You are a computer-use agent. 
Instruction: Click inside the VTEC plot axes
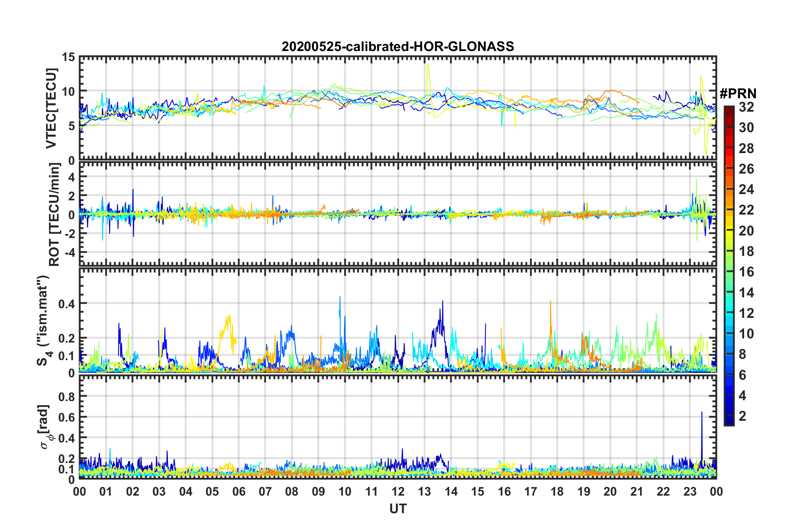398,108
